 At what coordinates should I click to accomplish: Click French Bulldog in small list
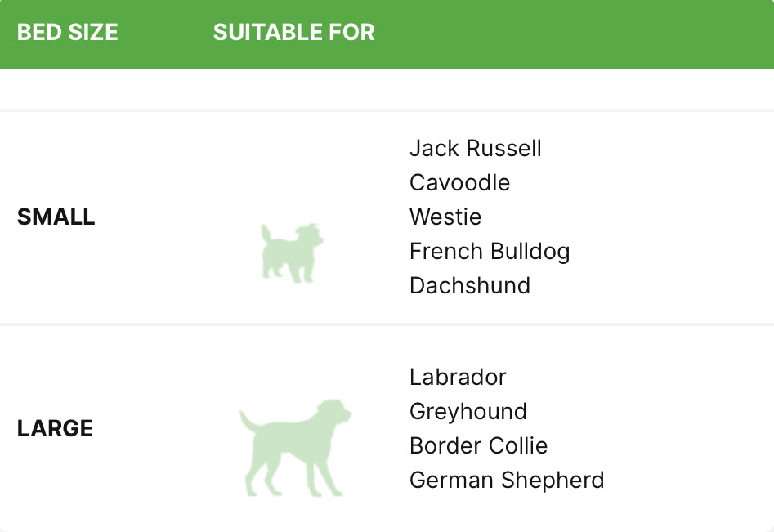[490, 252]
